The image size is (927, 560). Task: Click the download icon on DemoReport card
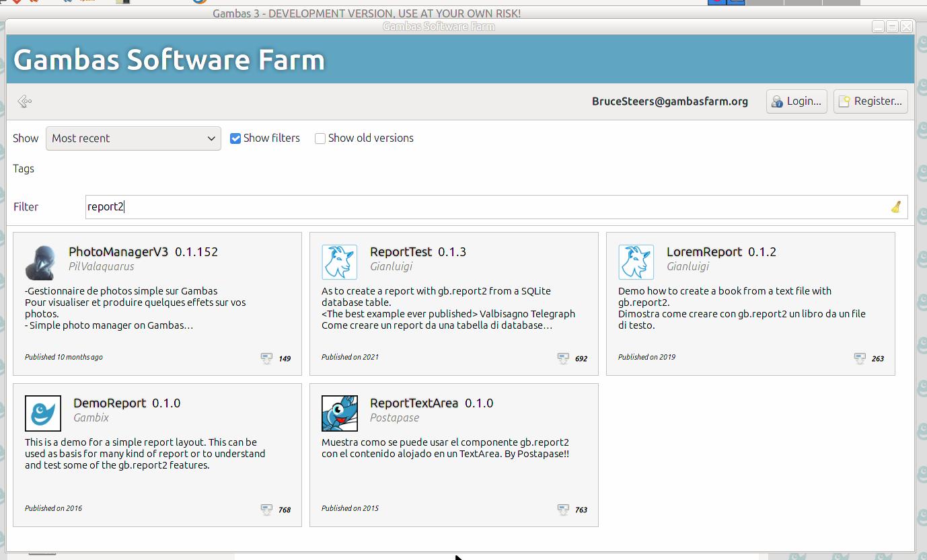tap(266, 510)
